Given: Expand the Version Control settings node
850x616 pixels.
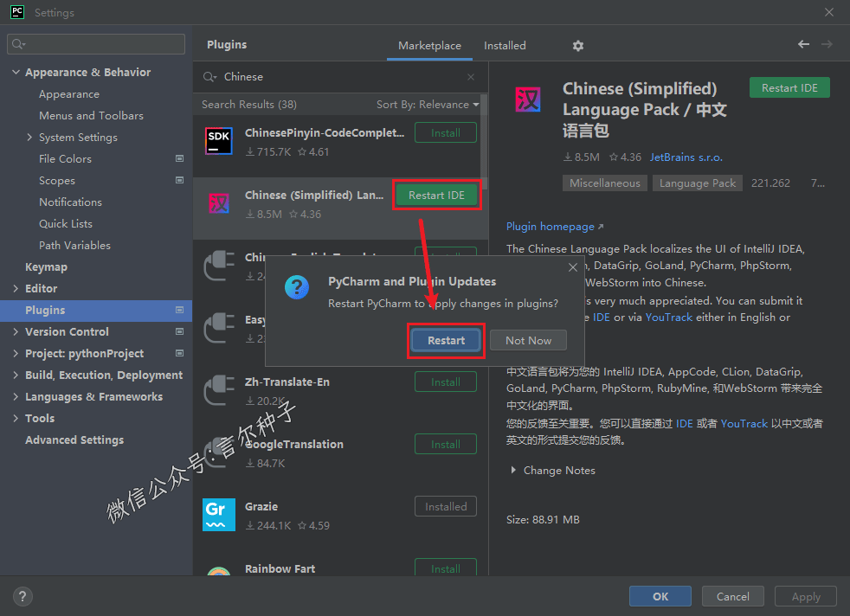Looking at the screenshot, I should pos(16,332).
